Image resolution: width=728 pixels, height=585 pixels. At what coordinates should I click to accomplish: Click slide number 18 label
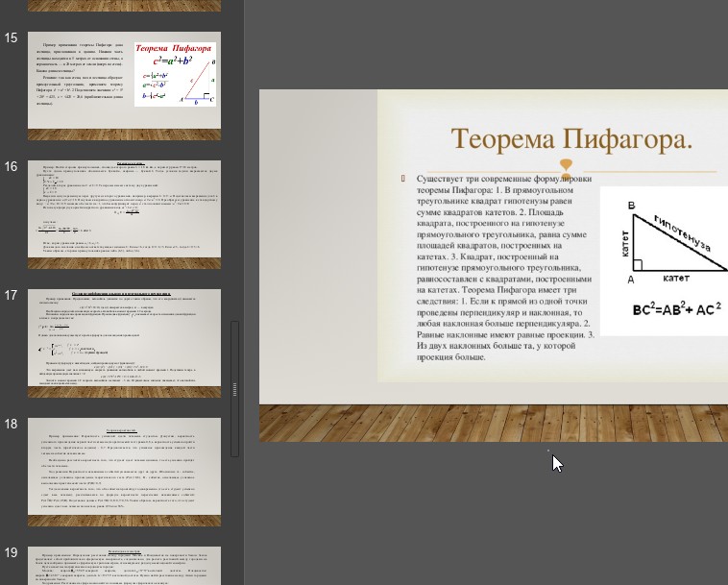pyautogui.click(x=11, y=424)
